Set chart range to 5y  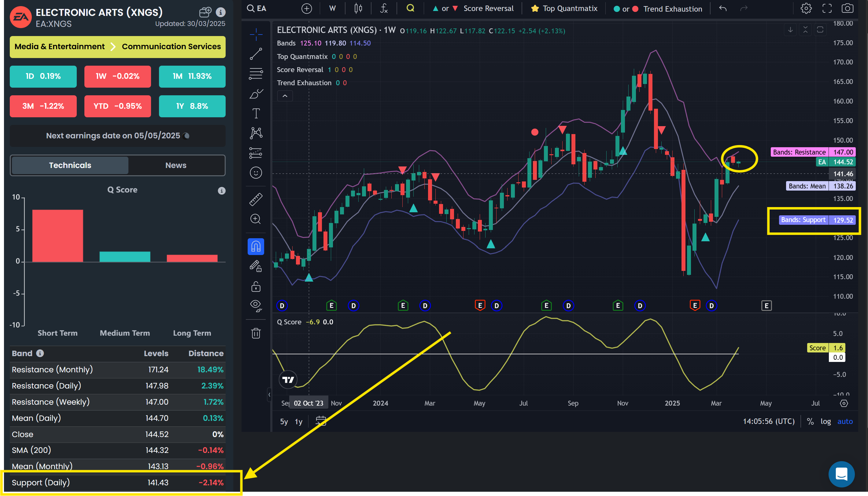(x=284, y=422)
